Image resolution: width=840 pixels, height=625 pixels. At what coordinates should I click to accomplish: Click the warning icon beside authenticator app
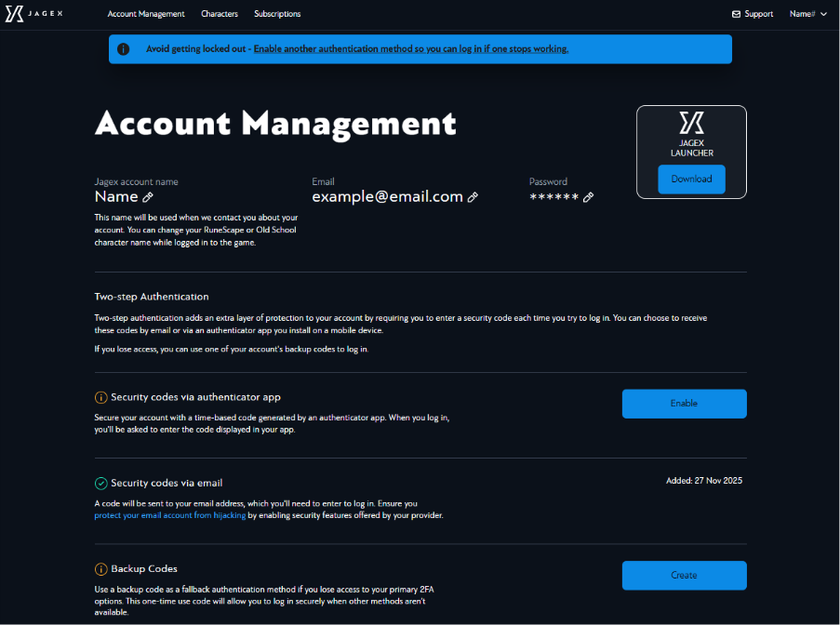[100, 397]
